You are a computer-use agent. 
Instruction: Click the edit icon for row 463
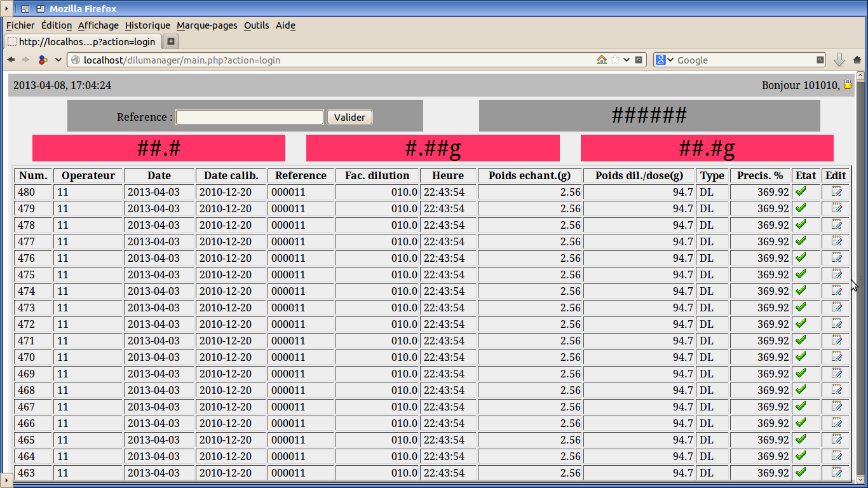click(x=836, y=472)
